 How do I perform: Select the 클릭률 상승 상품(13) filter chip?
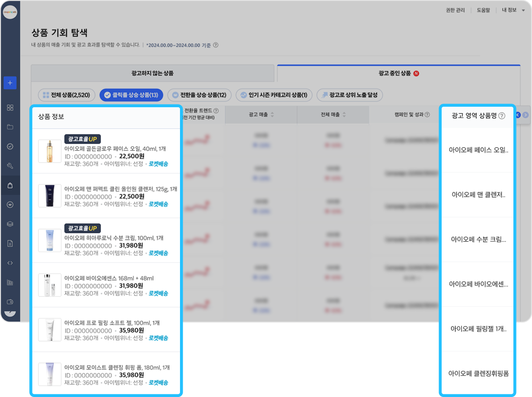[x=131, y=95]
